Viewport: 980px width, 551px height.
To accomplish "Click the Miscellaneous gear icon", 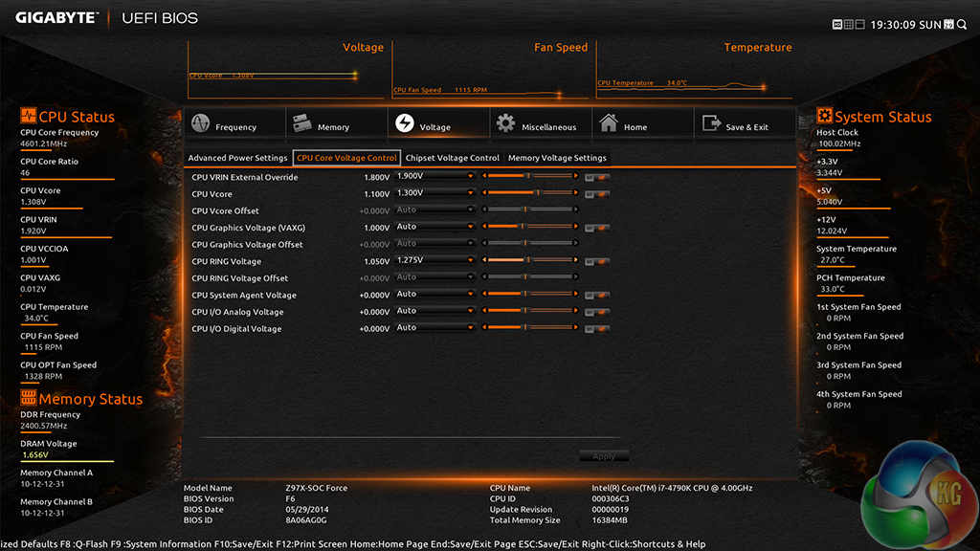I will point(504,124).
